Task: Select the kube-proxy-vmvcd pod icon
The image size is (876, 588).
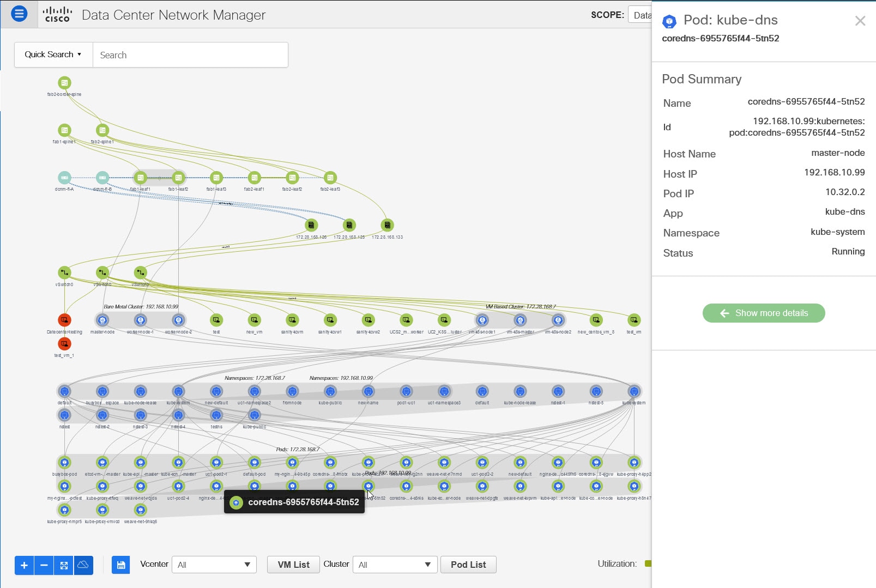Action: (102, 510)
